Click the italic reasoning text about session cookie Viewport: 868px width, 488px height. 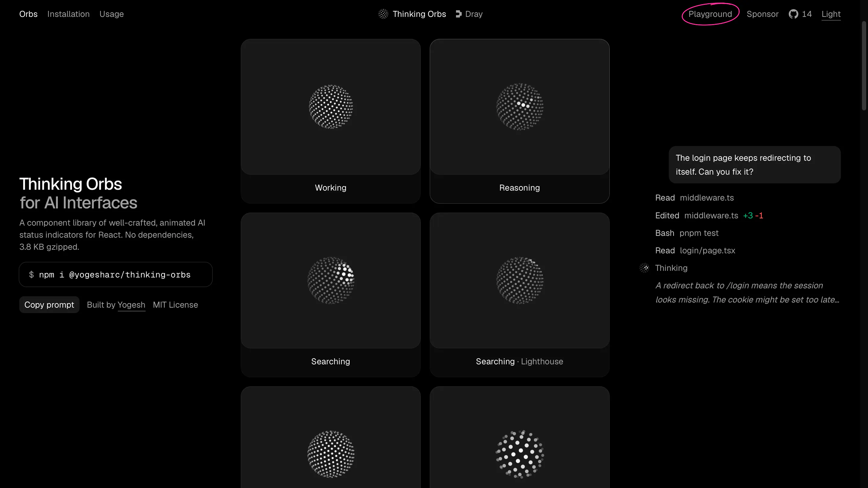747,292
